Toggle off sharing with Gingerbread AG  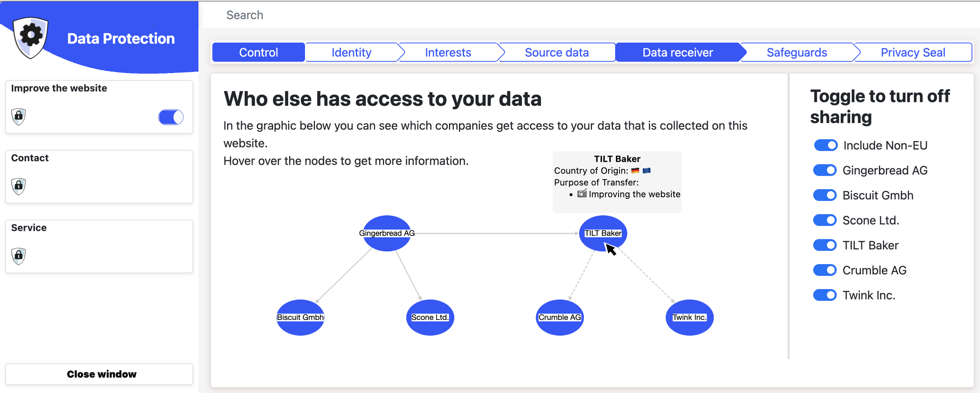tap(825, 170)
